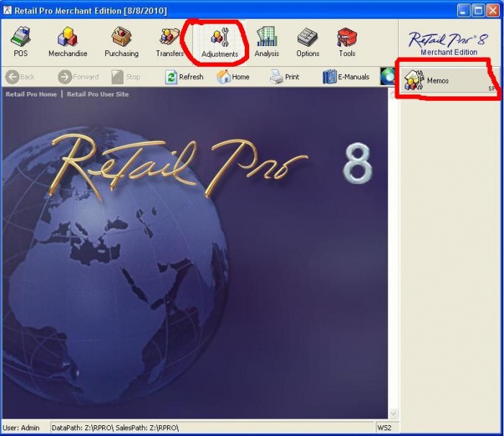Viewport: 504px width, 436px height.
Task: Open Memos in the side panel
Action: (x=448, y=81)
